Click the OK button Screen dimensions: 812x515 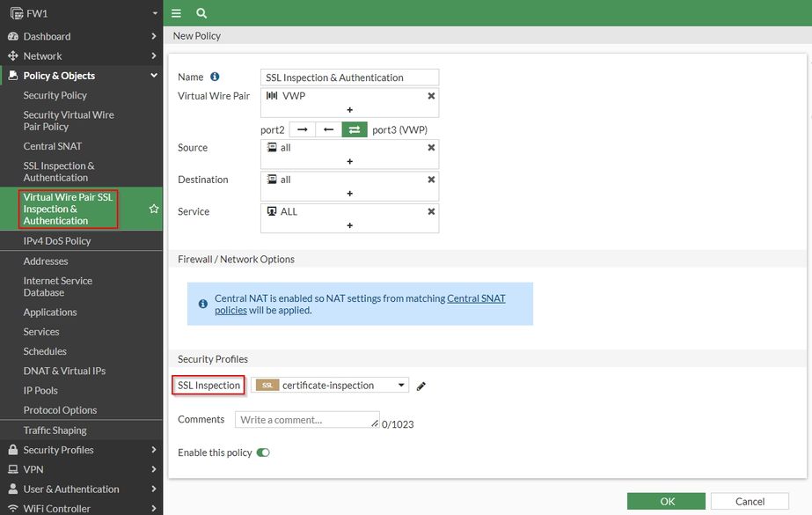pos(667,501)
